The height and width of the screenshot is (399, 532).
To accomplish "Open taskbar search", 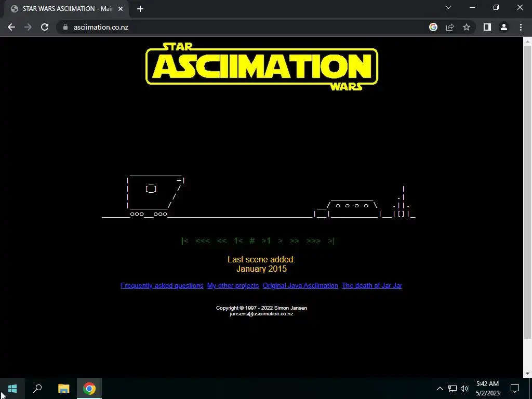I will [37, 389].
